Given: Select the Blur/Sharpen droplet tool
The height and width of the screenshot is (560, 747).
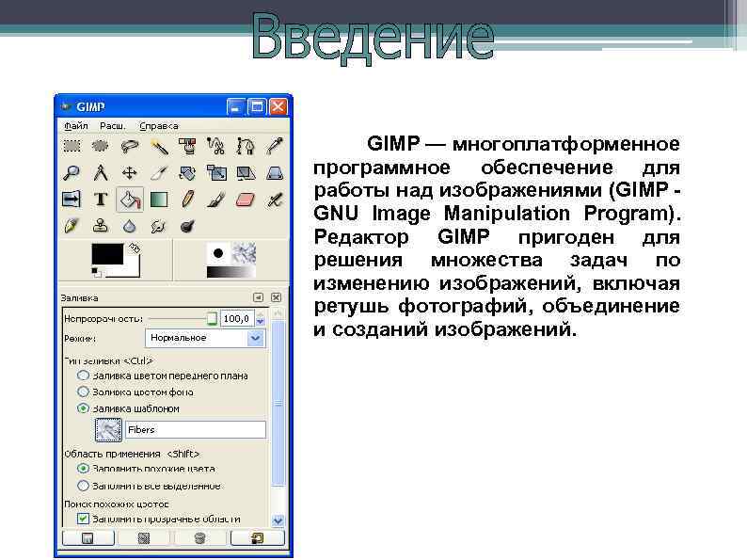Looking at the screenshot, I should (x=130, y=226).
